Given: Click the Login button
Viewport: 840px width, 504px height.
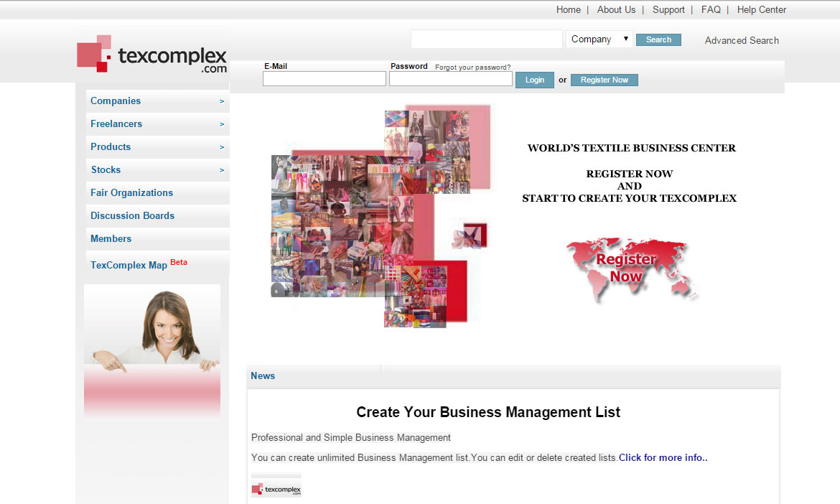Looking at the screenshot, I should point(535,80).
